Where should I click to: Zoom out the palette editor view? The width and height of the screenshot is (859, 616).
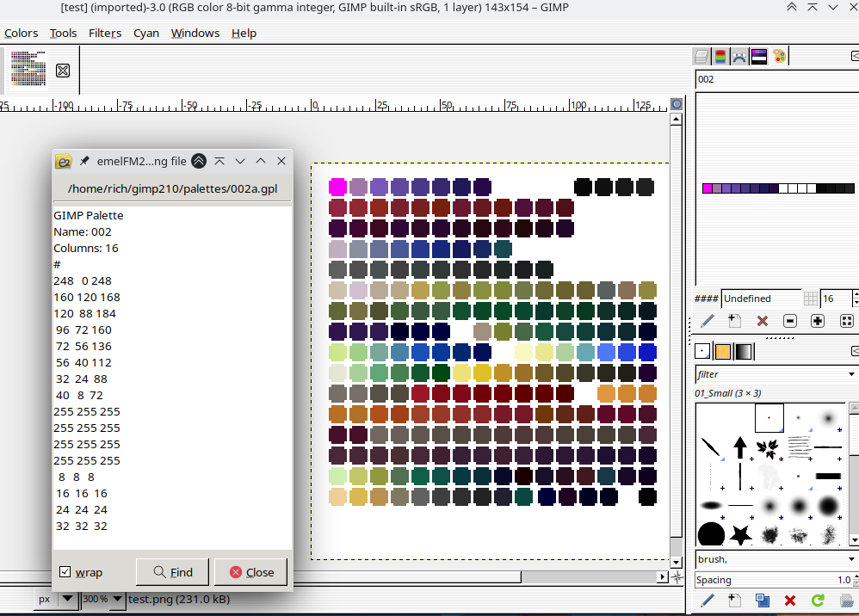pyautogui.click(x=790, y=321)
